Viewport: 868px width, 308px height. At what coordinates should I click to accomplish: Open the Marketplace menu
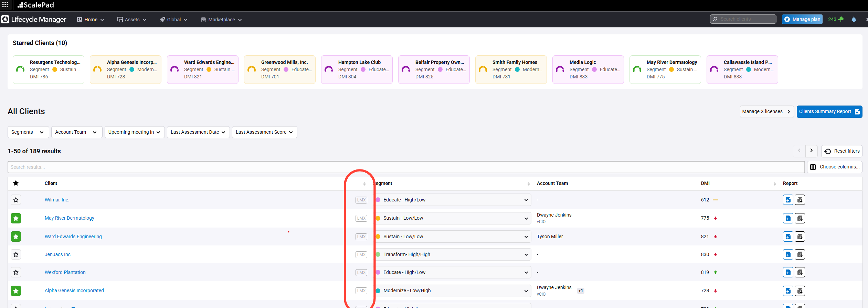click(221, 20)
